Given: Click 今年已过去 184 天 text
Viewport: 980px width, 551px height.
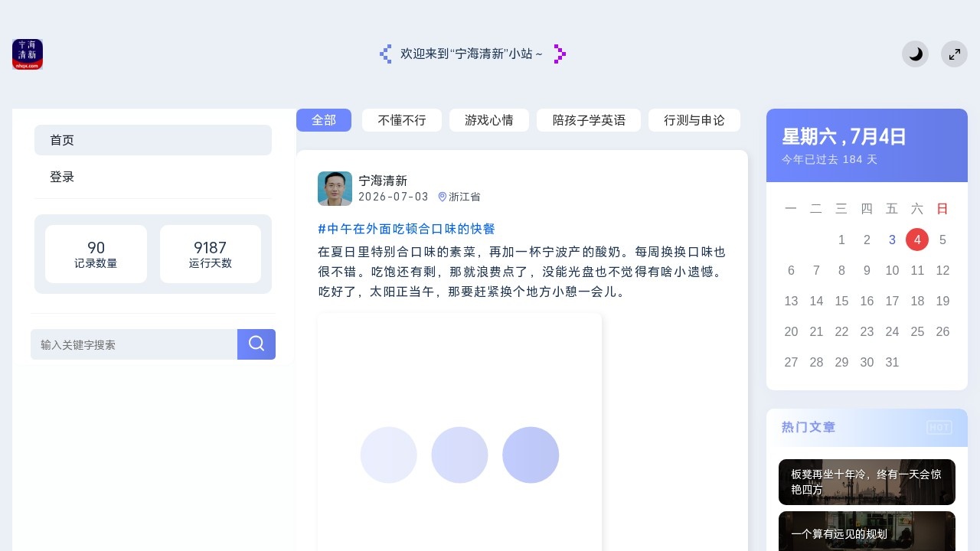Looking at the screenshot, I should (x=830, y=159).
